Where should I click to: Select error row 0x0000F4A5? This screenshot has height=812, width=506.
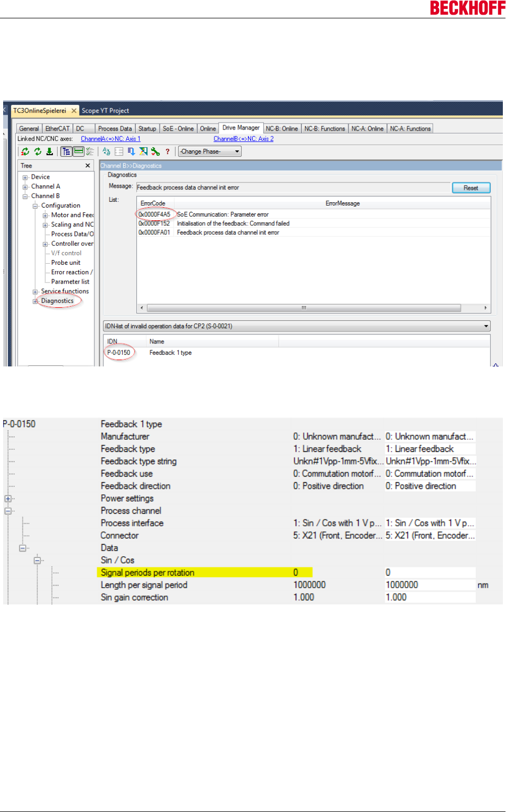click(314, 214)
